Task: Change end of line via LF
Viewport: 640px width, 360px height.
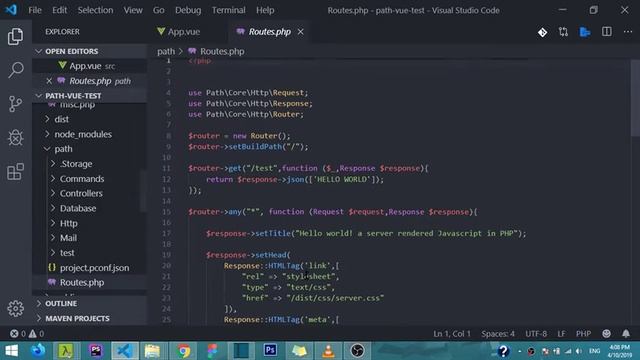Action: (562, 333)
